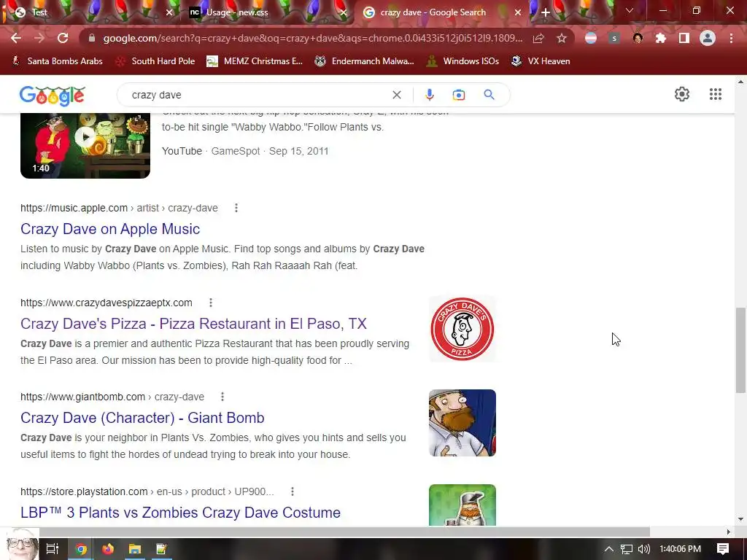
Task: Close the Usage - new.css tab
Action: point(343,13)
